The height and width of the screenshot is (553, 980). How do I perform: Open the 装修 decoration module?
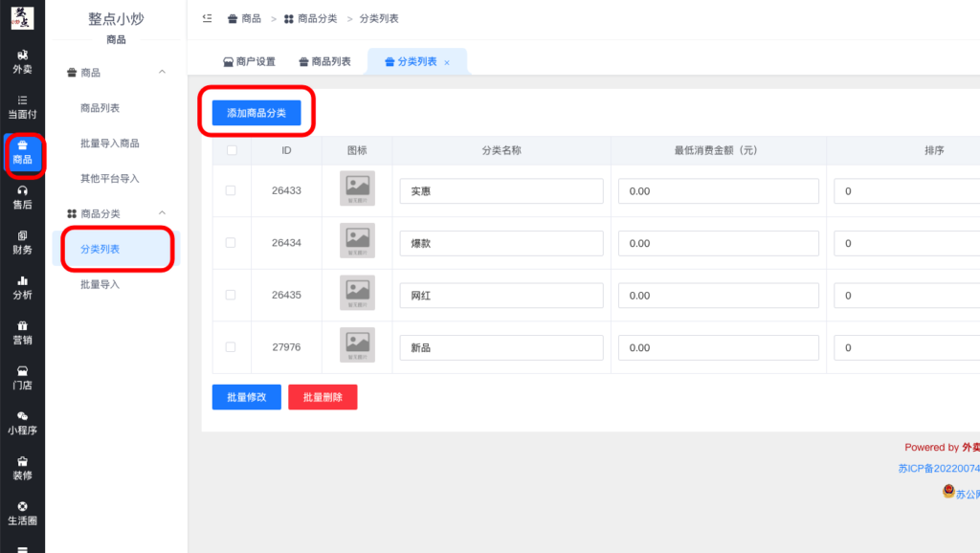(22, 469)
